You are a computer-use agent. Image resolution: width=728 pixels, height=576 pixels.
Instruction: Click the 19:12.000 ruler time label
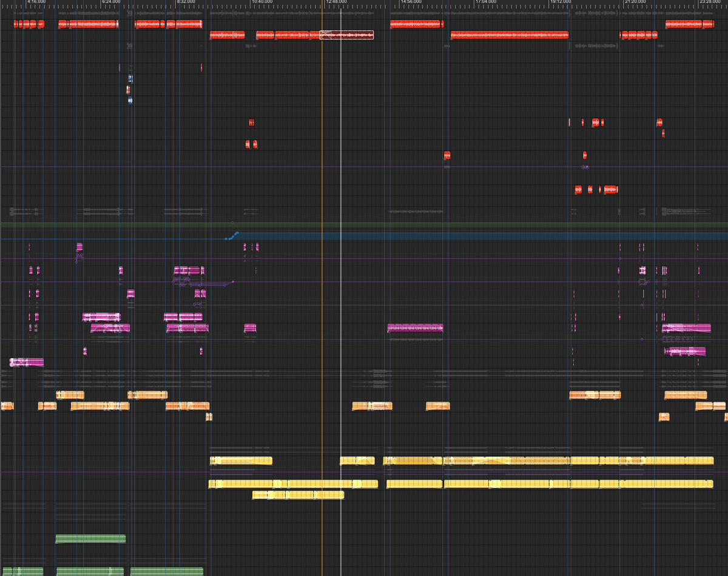click(561, 2)
